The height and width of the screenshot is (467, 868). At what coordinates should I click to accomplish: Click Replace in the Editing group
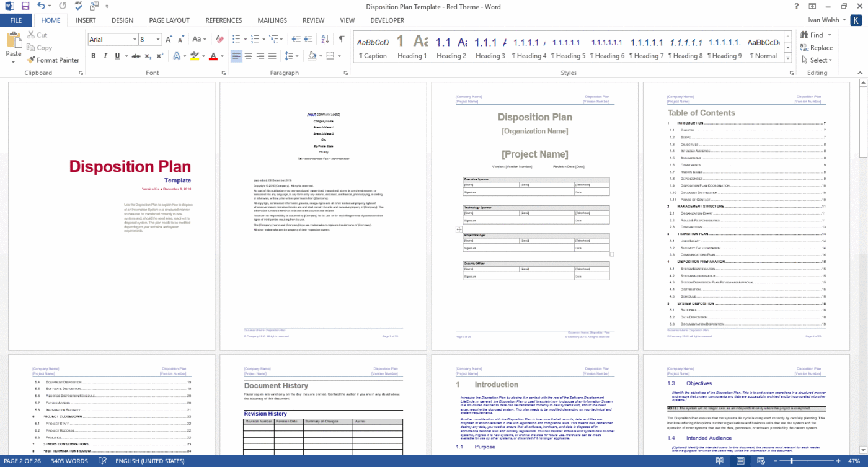[x=817, y=48]
